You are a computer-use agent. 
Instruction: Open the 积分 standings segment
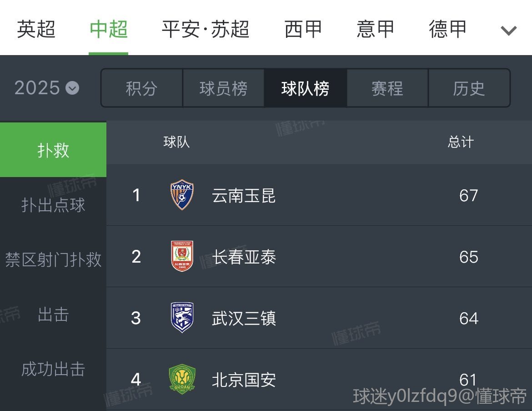coord(142,88)
